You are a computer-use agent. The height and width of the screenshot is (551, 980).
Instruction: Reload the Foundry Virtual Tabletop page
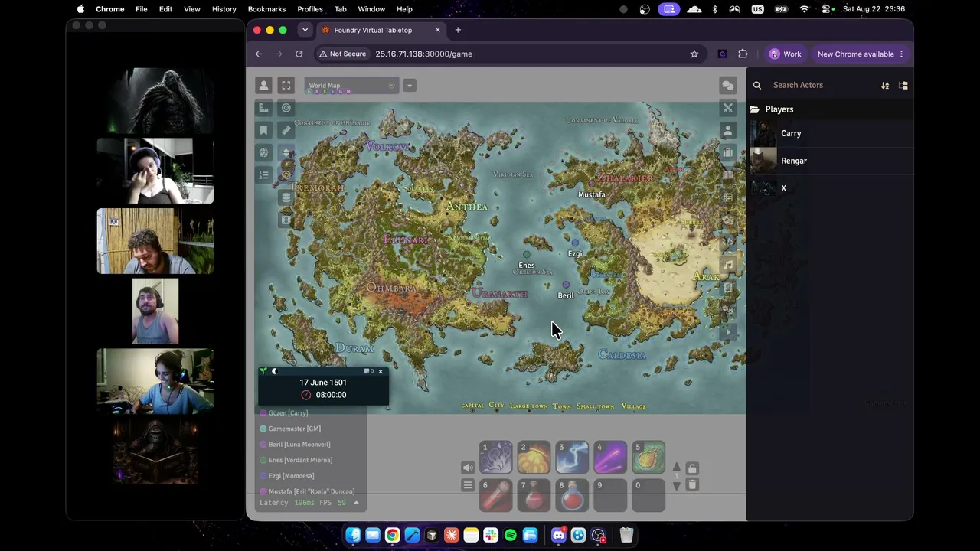tap(299, 54)
